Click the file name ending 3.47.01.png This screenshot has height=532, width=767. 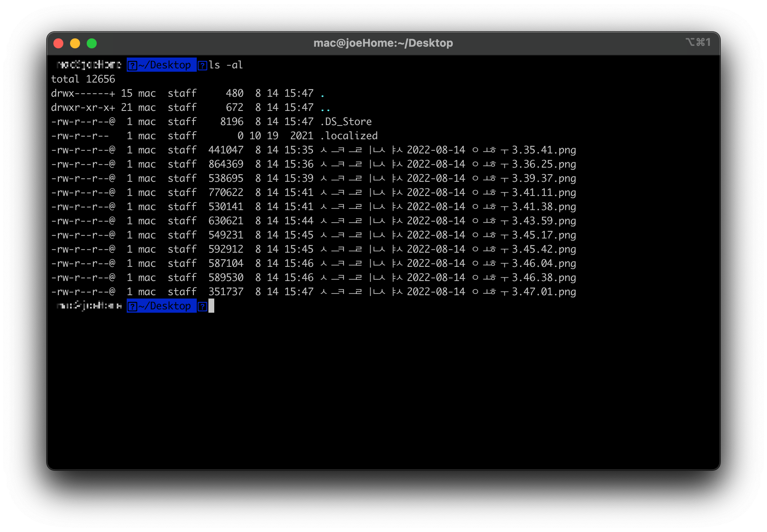[x=448, y=292]
